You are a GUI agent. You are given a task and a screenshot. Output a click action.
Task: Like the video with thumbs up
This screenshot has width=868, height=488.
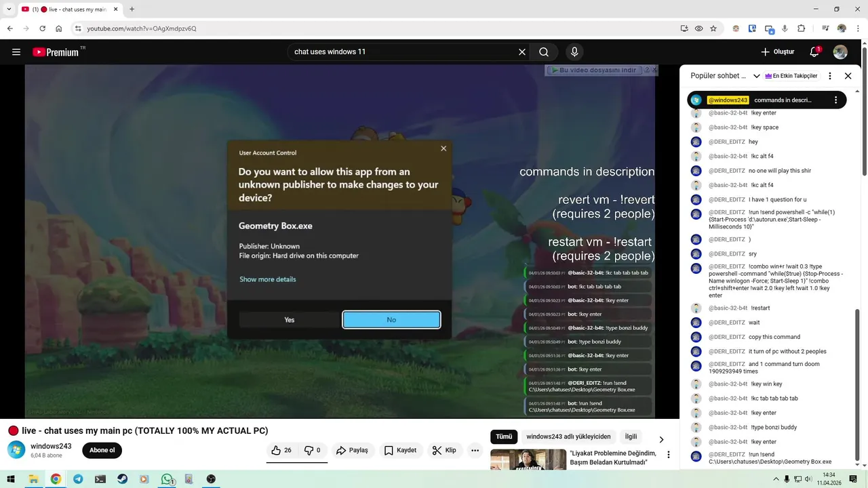(281, 450)
